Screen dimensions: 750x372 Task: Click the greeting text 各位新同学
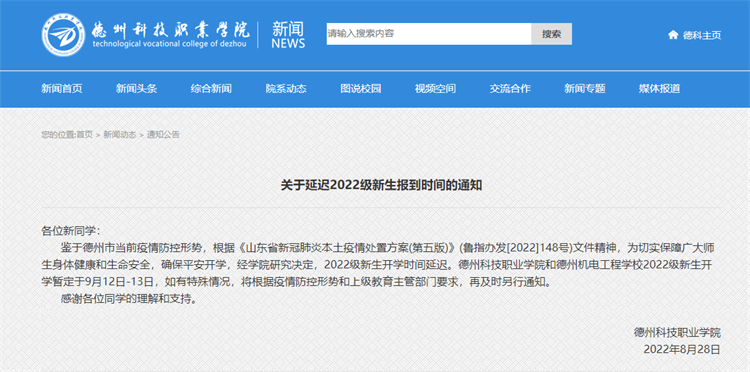(x=72, y=231)
